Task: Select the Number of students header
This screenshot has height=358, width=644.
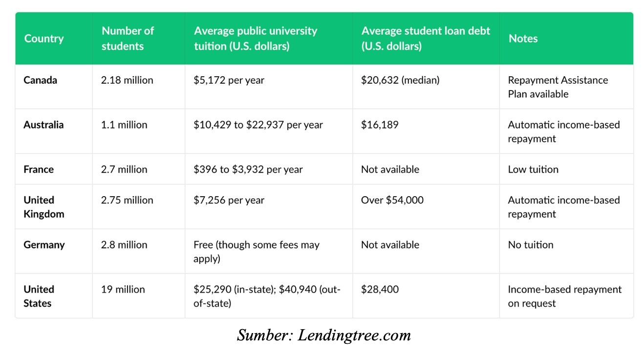Action: click(128, 38)
